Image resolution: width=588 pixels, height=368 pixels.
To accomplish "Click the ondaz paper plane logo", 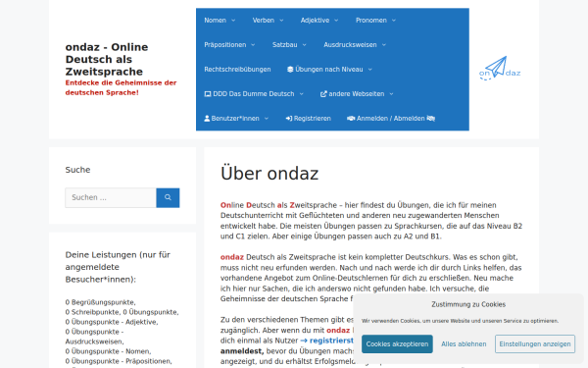I will (500, 68).
